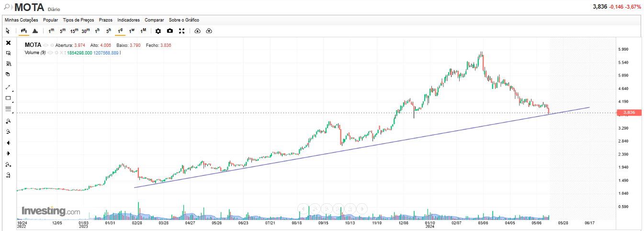Select the 1w weekly timeframe

132,31
